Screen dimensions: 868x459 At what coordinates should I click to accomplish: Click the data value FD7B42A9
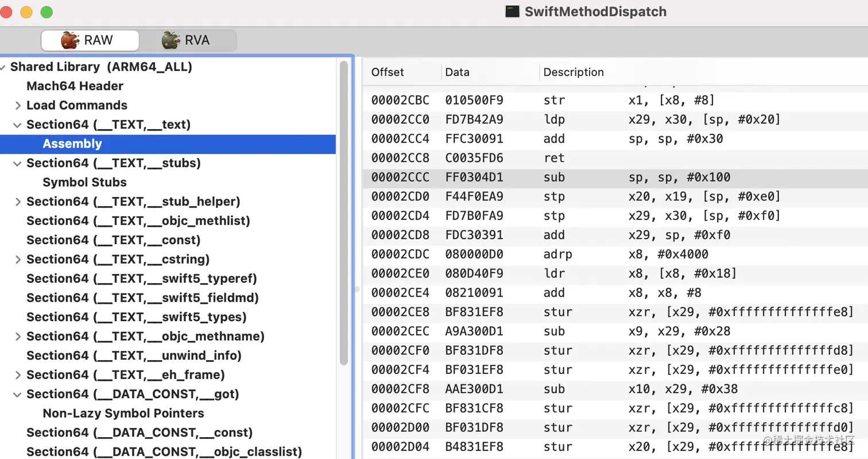click(474, 119)
